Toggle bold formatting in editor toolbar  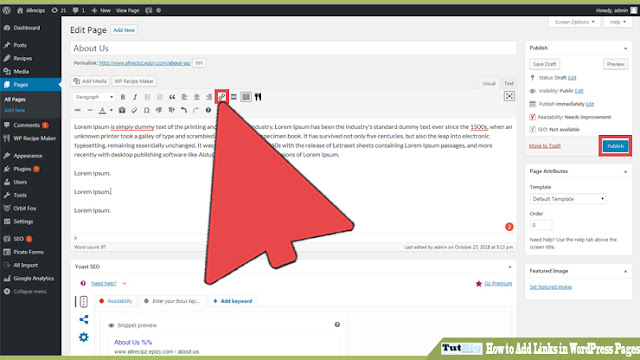(123, 97)
